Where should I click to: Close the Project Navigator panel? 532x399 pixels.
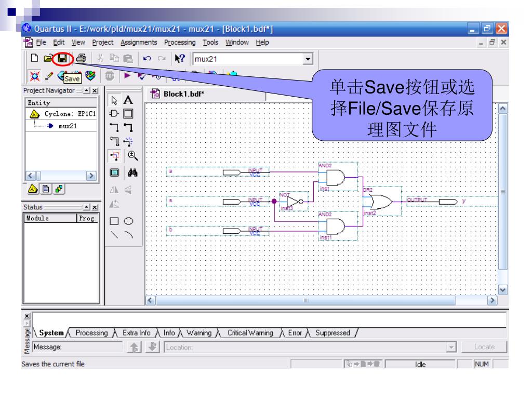click(95, 90)
